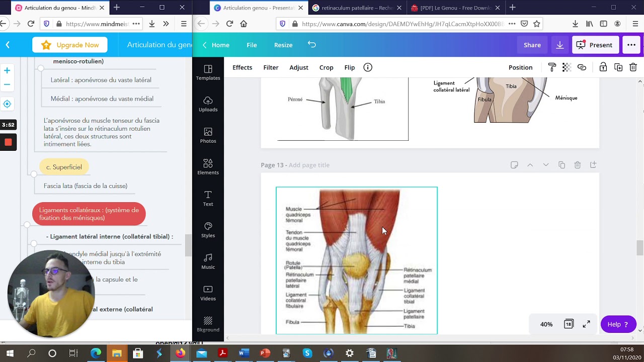This screenshot has height=362, width=644.
Task: Click the Canva download arrow button
Action: coord(559,45)
